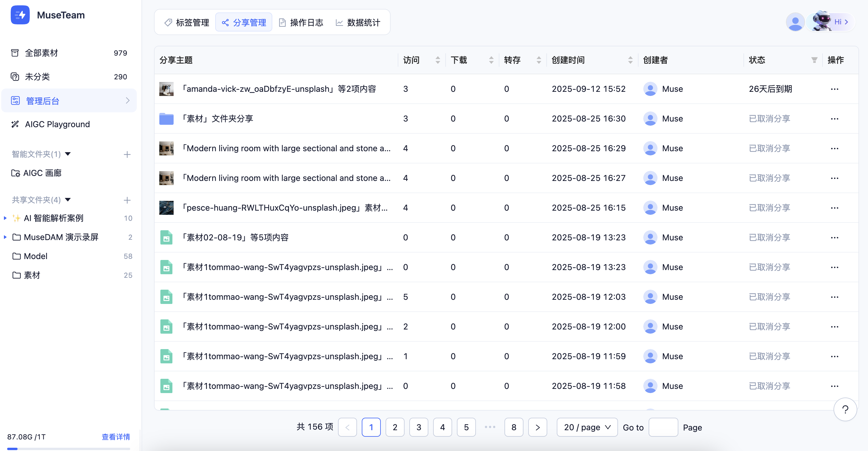
Task: Click the 查看详情 storage link
Action: point(116,436)
